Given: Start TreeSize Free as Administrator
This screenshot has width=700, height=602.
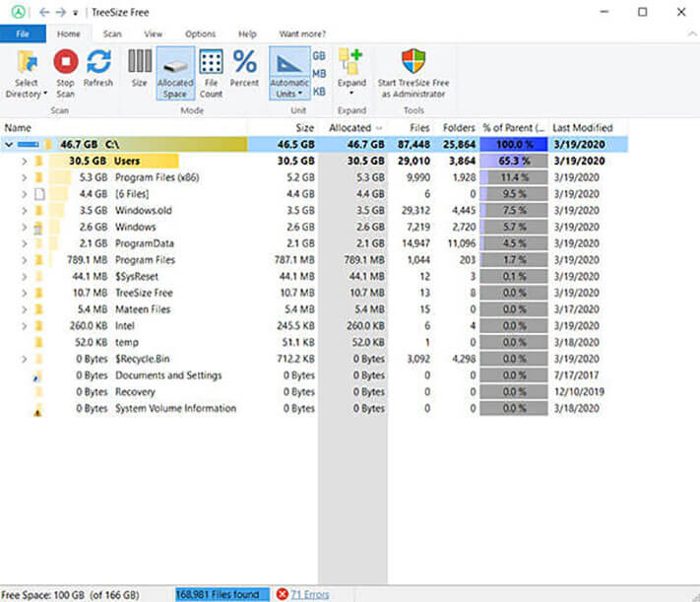Looking at the screenshot, I should [414, 74].
